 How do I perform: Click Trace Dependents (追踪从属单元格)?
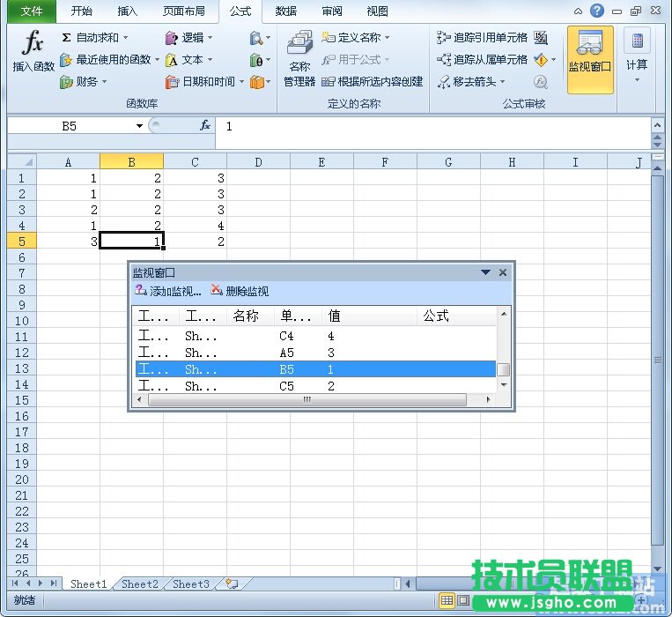click(x=482, y=60)
